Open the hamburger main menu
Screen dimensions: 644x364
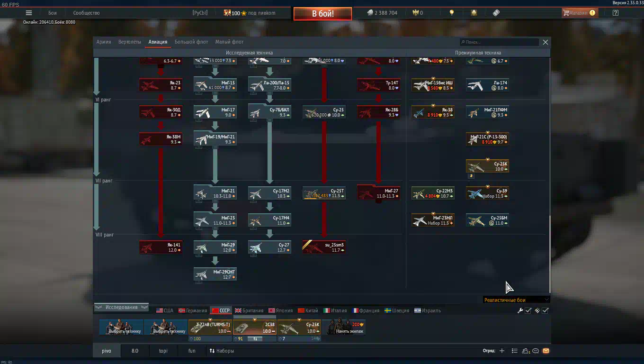tap(29, 13)
